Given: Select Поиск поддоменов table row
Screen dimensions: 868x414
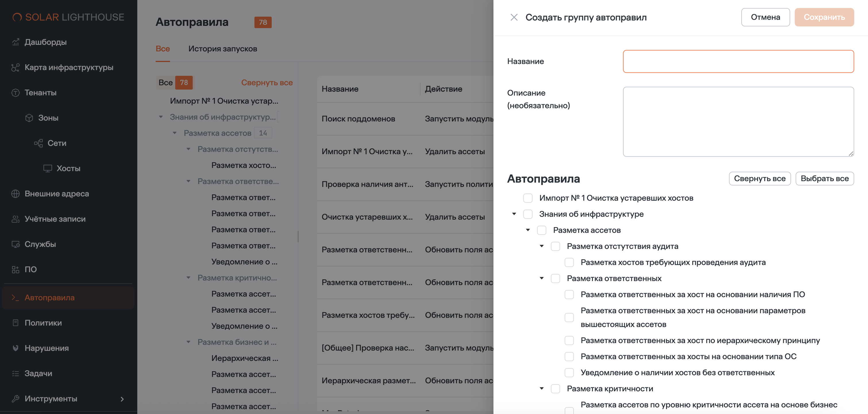Looking at the screenshot, I should click(405, 119).
